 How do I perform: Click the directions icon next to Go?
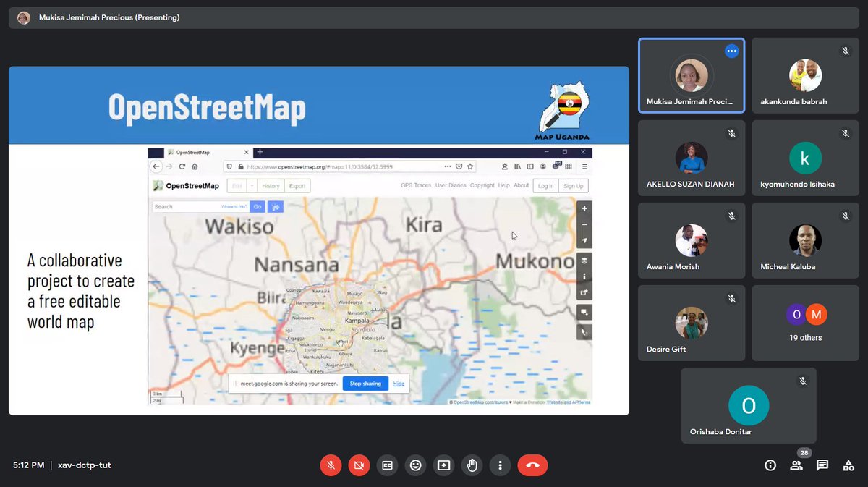pyautogui.click(x=276, y=206)
